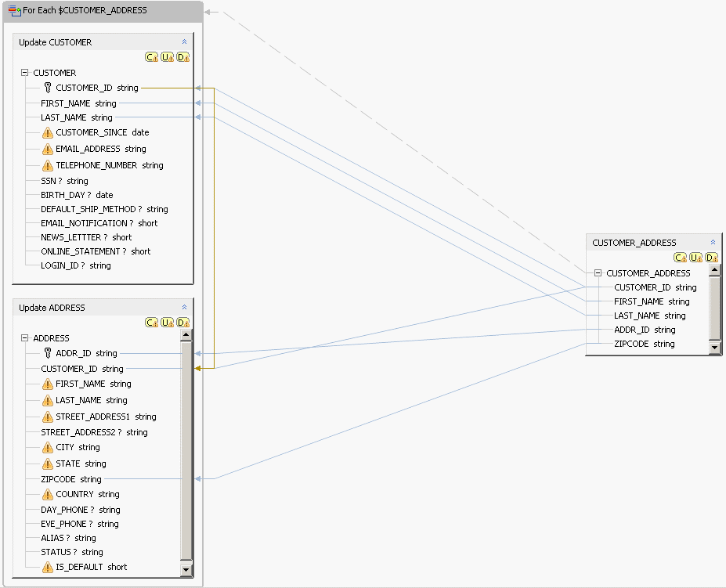
Task: Click warning icon next to CUSTOMER_SINCE
Action: (x=47, y=133)
